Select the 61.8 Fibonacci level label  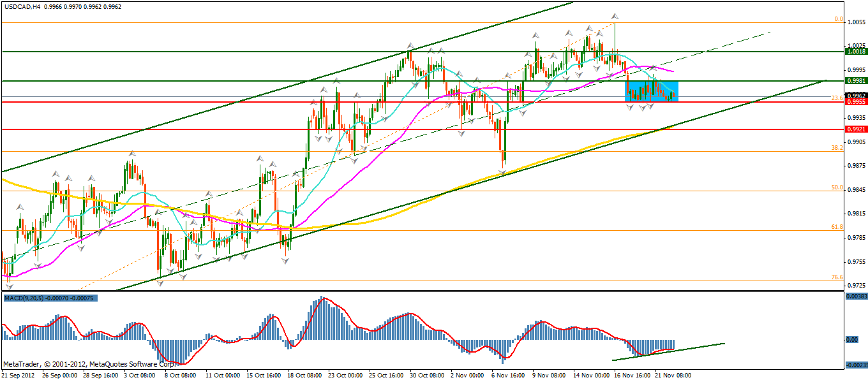837,226
